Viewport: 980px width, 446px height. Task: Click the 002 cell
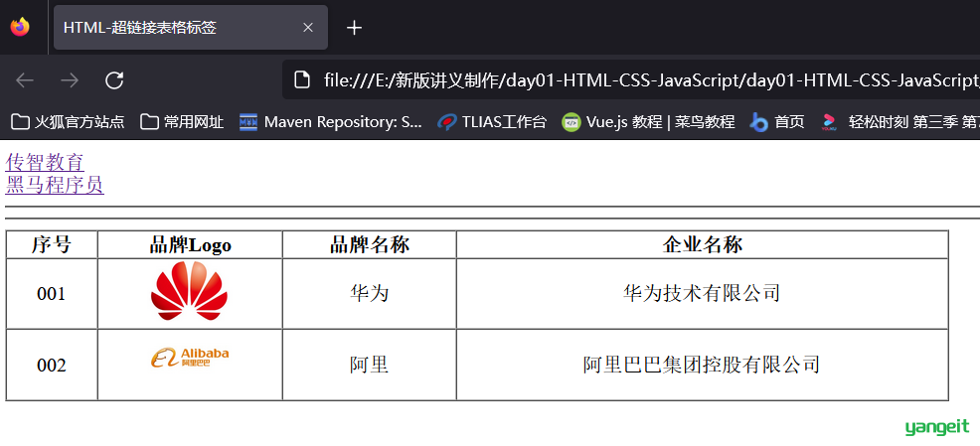click(52, 365)
